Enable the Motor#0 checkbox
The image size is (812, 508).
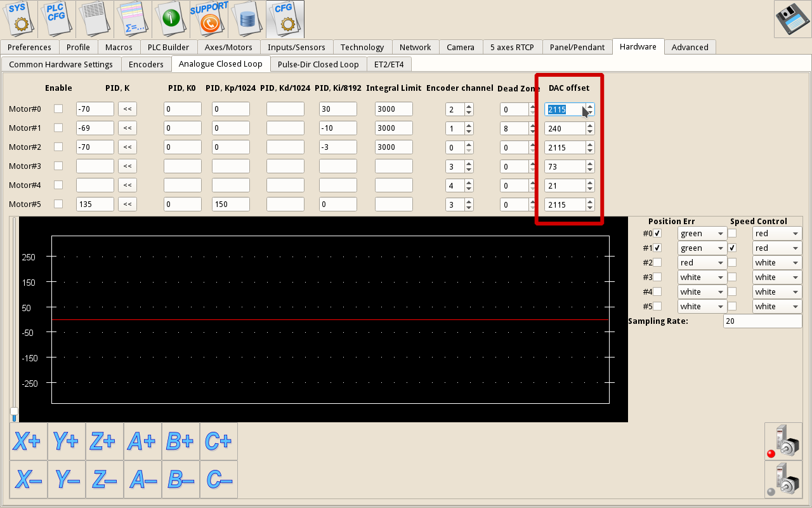point(58,109)
